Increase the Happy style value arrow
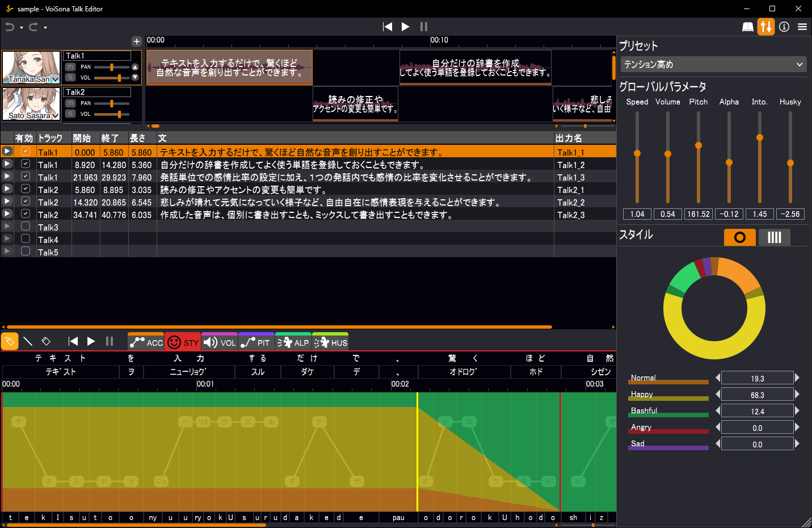This screenshot has height=528, width=812. (x=797, y=394)
